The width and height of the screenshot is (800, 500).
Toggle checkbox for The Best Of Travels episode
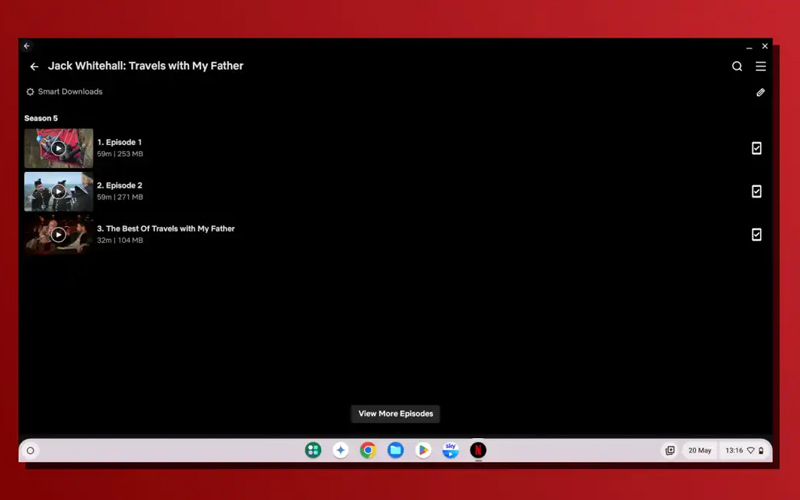(757, 235)
